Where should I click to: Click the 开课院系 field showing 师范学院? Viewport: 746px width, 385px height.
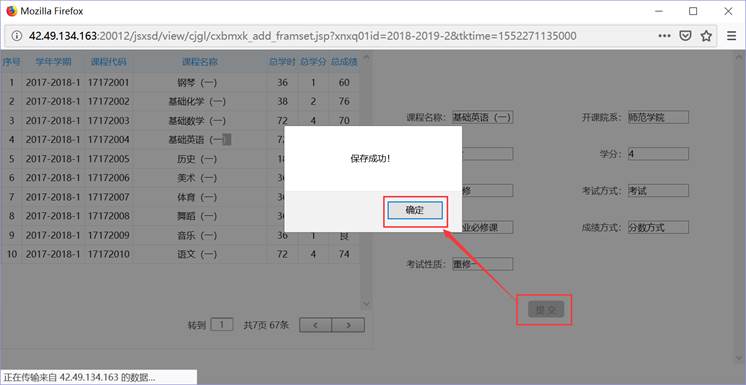point(658,117)
